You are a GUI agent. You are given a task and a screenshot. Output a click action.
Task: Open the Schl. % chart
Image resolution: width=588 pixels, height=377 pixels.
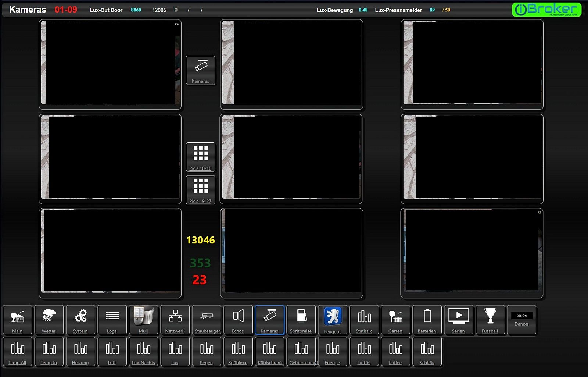tap(427, 352)
